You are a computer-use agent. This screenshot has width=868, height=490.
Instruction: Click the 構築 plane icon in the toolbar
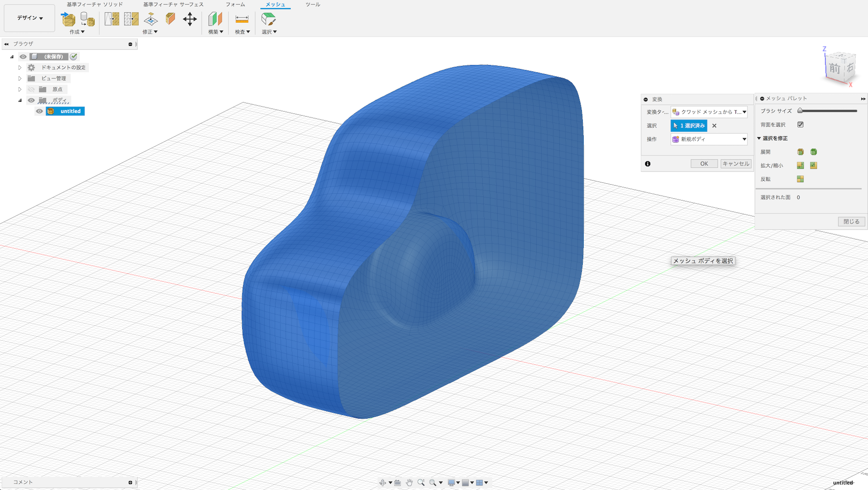click(x=215, y=19)
